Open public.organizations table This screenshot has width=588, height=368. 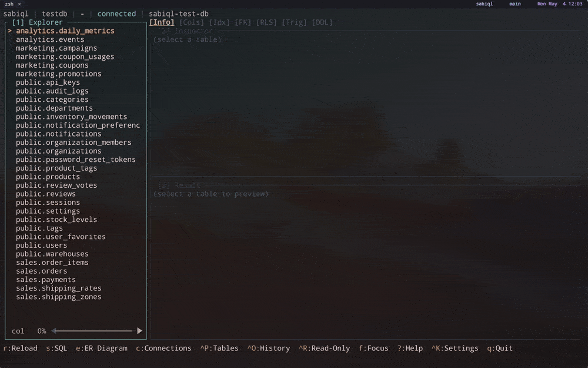pos(58,151)
